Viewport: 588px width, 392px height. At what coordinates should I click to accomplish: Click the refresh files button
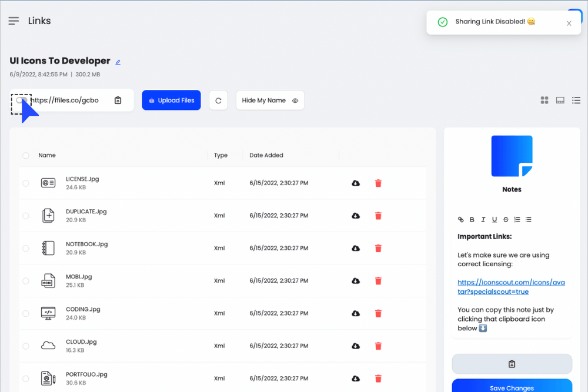[x=218, y=100]
